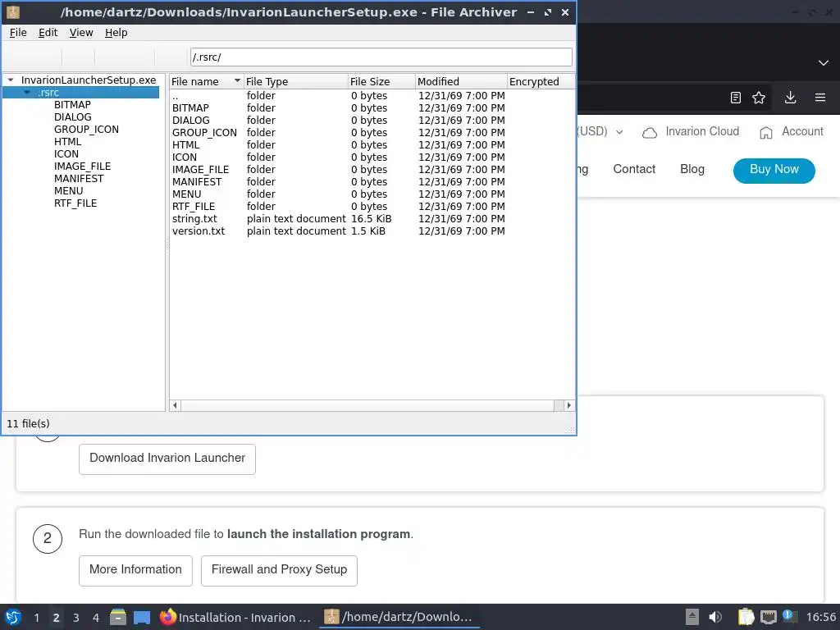Open the Blog navigation link
Image resolution: width=840 pixels, height=630 pixels.
tap(692, 169)
